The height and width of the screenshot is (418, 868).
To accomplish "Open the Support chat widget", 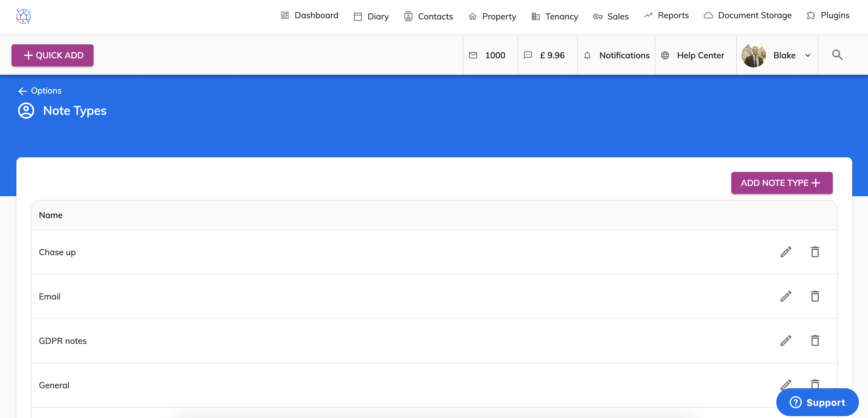I will tap(817, 402).
